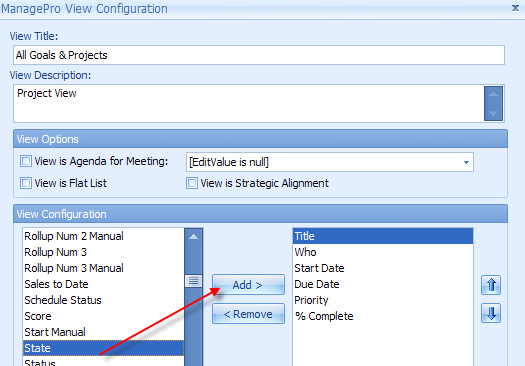Select Rollup Num 3 field

click(103, 252)
